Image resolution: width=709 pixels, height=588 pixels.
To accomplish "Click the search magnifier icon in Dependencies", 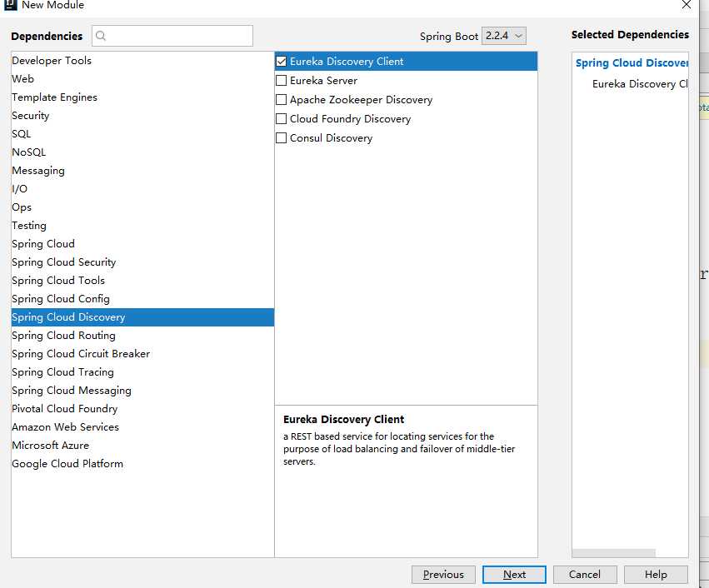I will pyautogui.click(x=101, y=36).
